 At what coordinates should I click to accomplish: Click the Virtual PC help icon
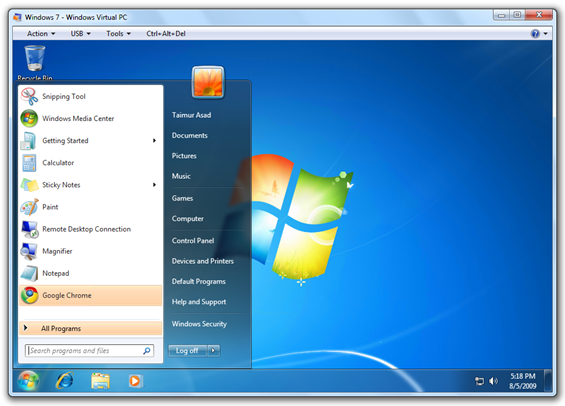(535, 34)
